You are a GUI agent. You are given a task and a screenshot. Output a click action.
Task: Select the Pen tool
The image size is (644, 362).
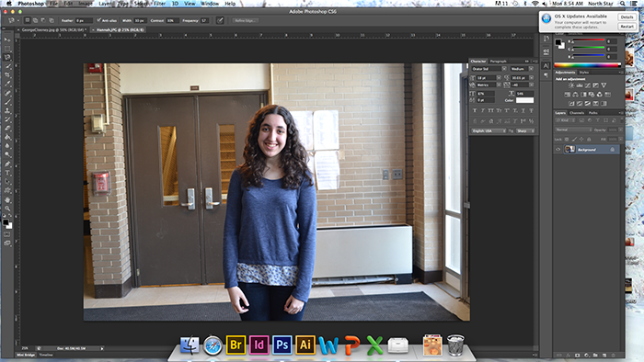click(x=7, y=164)
